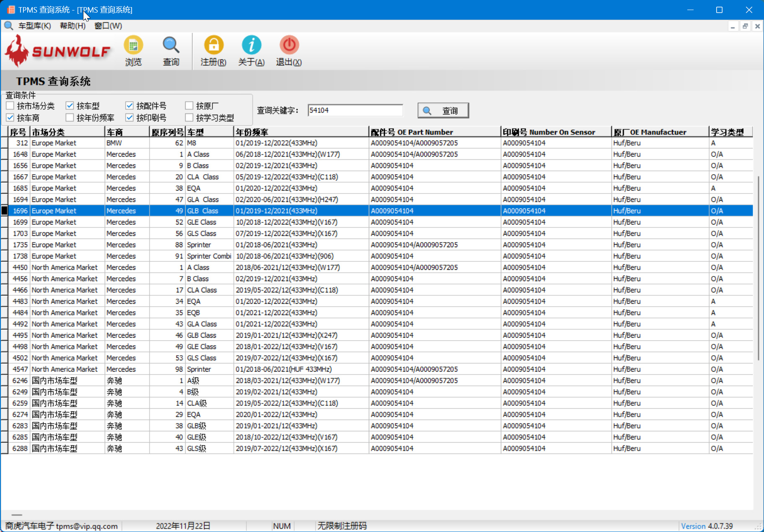Enable the 按年份频率 checkbox
Viewport: 764px width, 532px height.
pyautogui.click(x=70, y=118)
